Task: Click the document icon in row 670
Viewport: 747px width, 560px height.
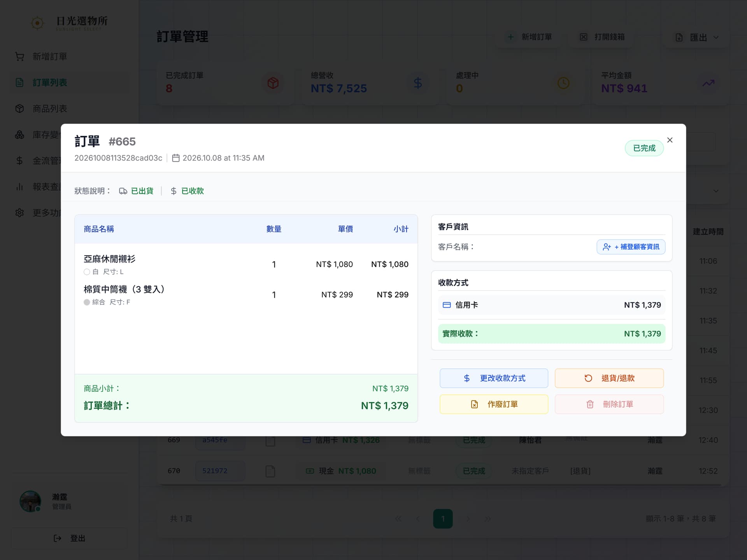Action: tap(270, 471)
